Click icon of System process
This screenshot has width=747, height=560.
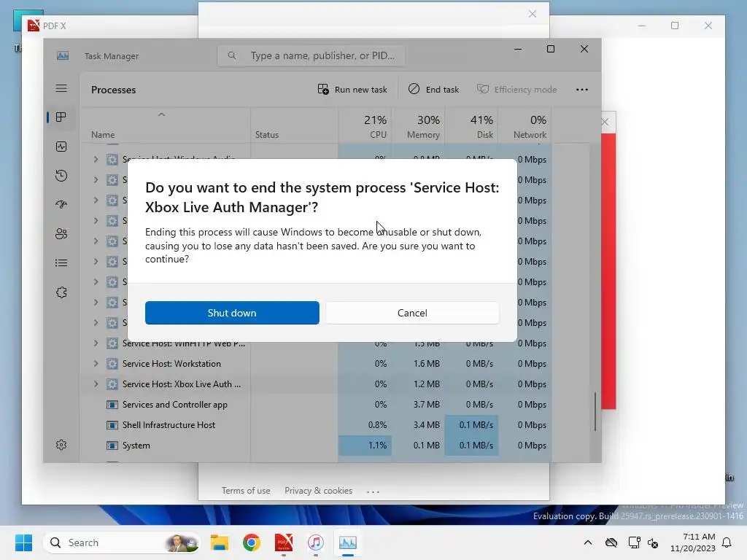(x=112, y=446)
